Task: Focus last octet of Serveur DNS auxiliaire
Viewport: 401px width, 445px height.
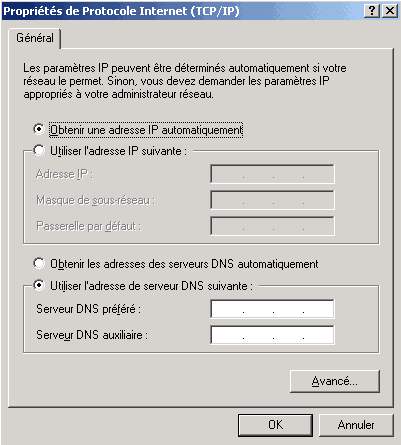Action: coord(318,335)
